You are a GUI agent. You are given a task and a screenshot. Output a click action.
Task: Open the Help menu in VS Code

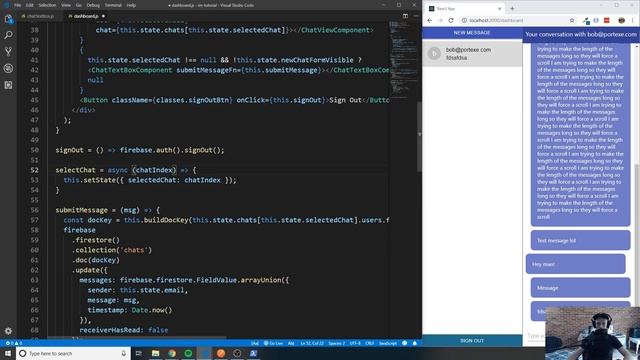click(131, 5)
